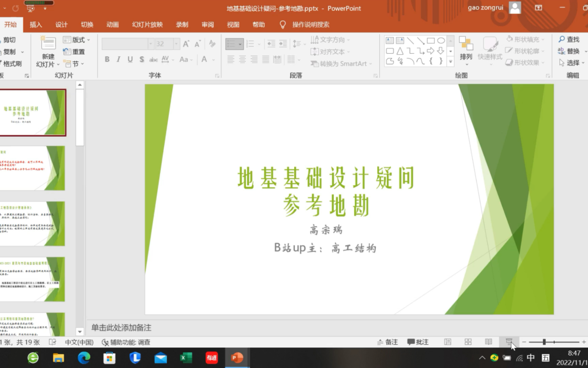588x368 pixels.
Task: Open the Transitions (切换) tab
Action: click(x=87, y=25)
